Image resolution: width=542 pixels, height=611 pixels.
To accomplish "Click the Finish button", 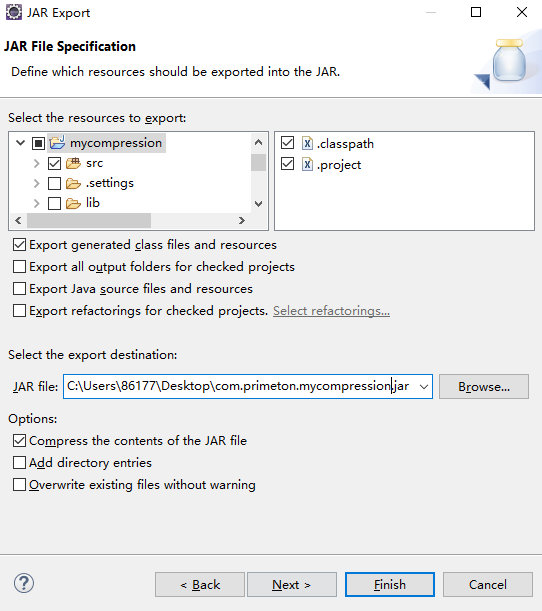I will point(390,585).
